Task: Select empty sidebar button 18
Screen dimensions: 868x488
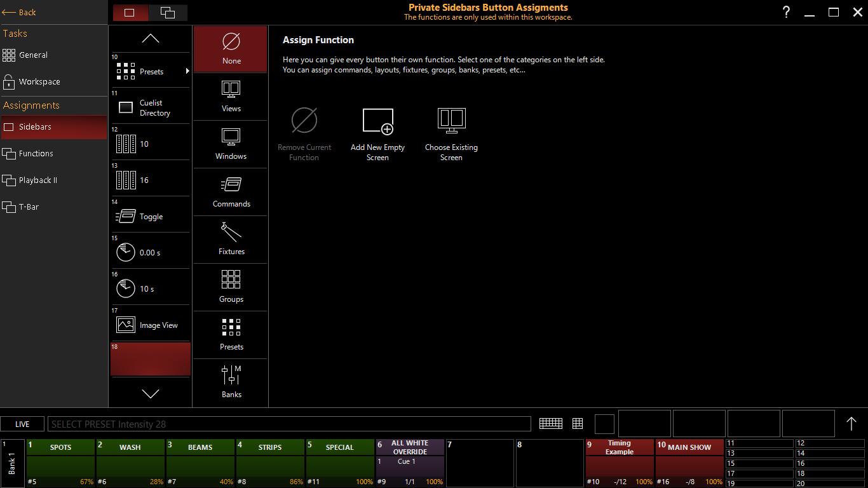Action: pos(151,360)
